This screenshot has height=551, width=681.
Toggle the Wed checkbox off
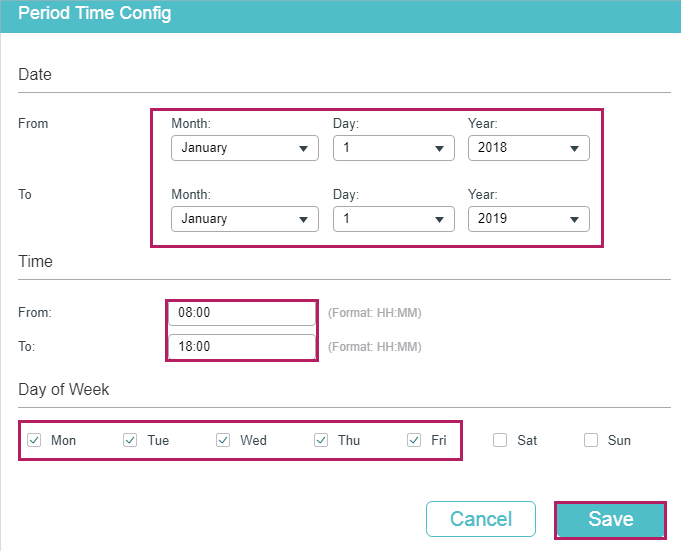point(223,440)
